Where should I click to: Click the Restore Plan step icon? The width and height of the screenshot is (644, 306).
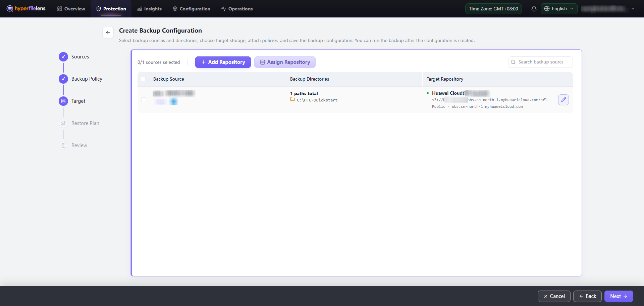(x=63, y=123)
